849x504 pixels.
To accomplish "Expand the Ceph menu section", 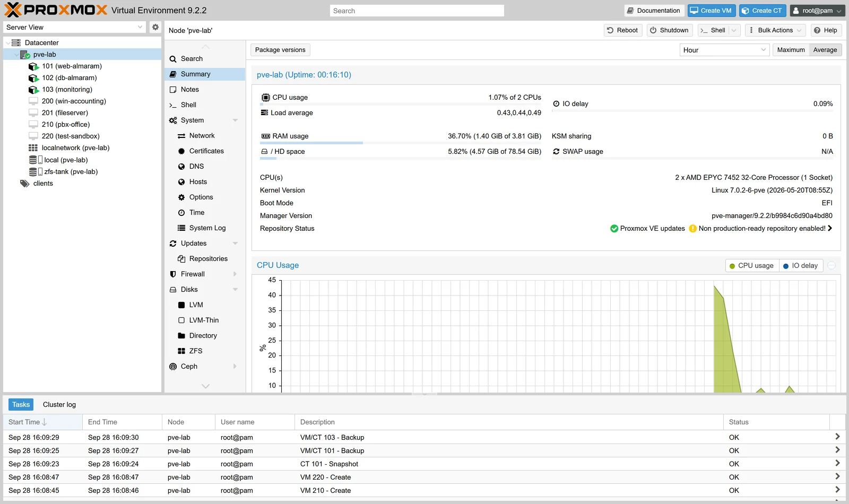I will 235,367.
